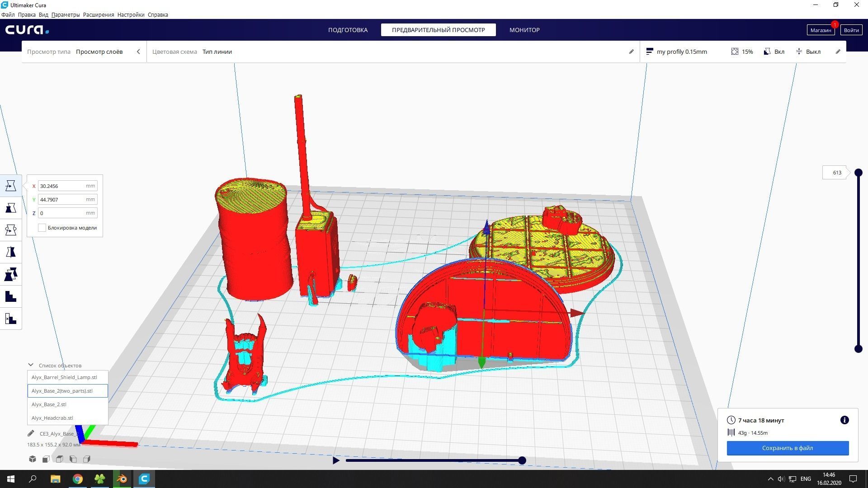Click Сохранить в файл button
868x488 pixels.
(x=787, y=448)
